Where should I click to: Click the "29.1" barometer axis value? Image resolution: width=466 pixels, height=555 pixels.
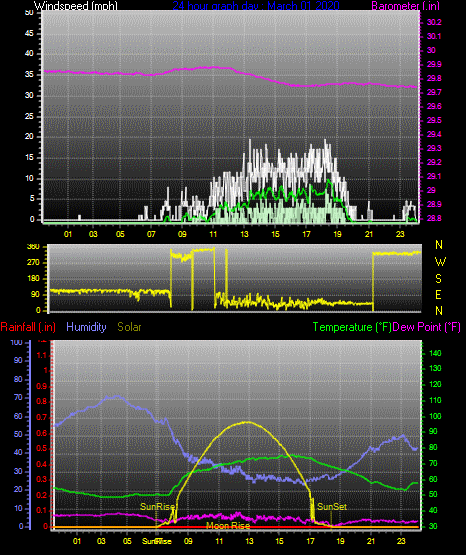click(434, 176)
